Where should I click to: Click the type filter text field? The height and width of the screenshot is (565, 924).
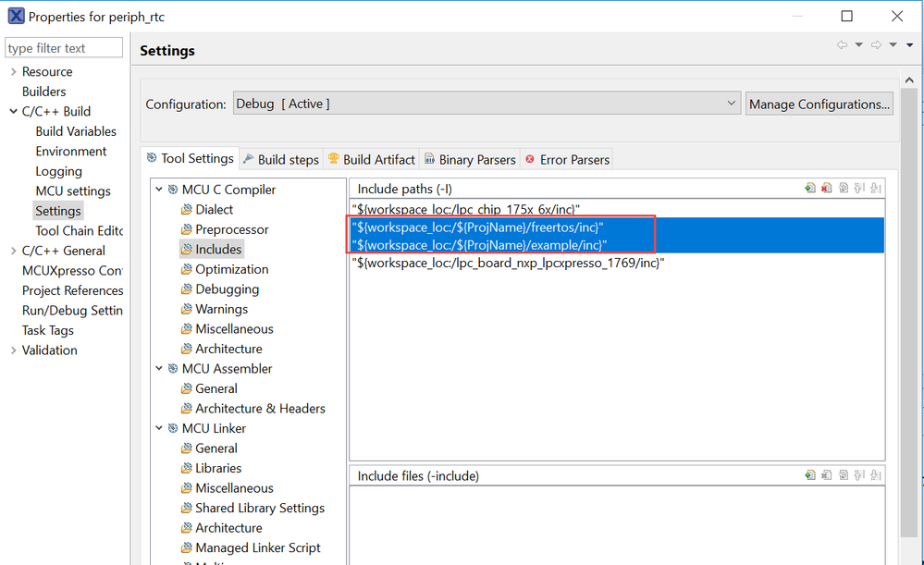[64, 48]
